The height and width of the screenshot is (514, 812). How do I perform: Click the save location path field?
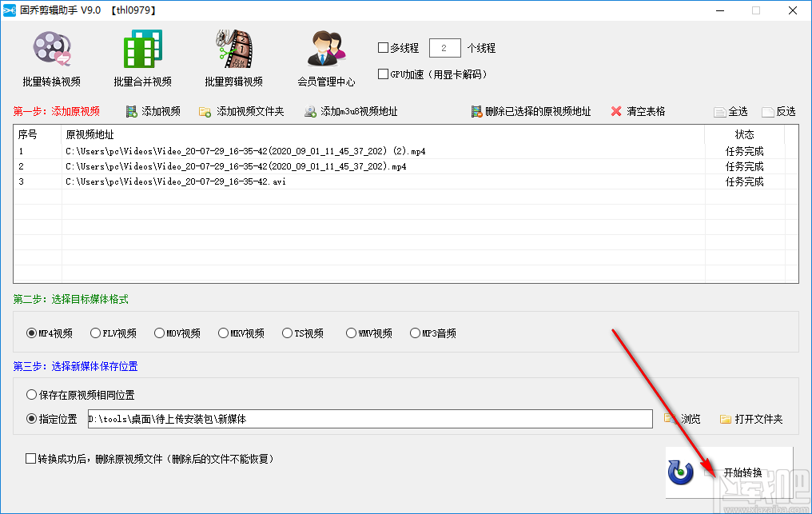point(370,419)
